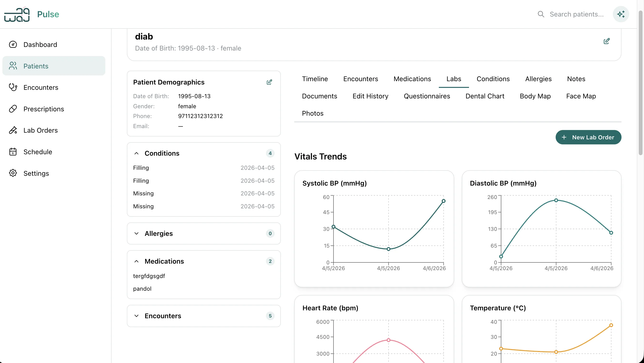644x363 pixels.
Task: Collapse the Medications section chevron
Action: [x=136, y=261]
